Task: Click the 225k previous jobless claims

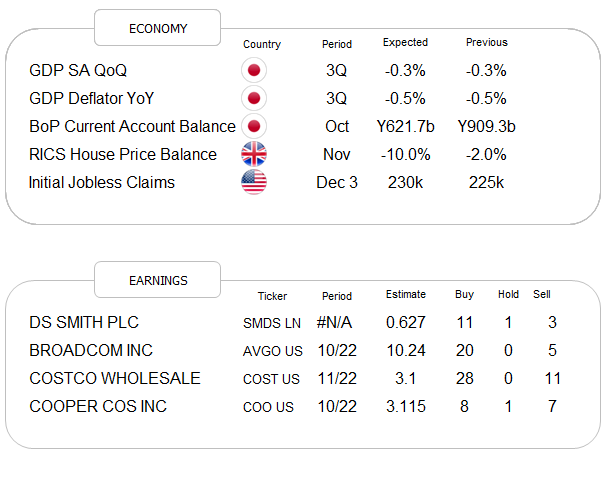Action: point(487,182)
